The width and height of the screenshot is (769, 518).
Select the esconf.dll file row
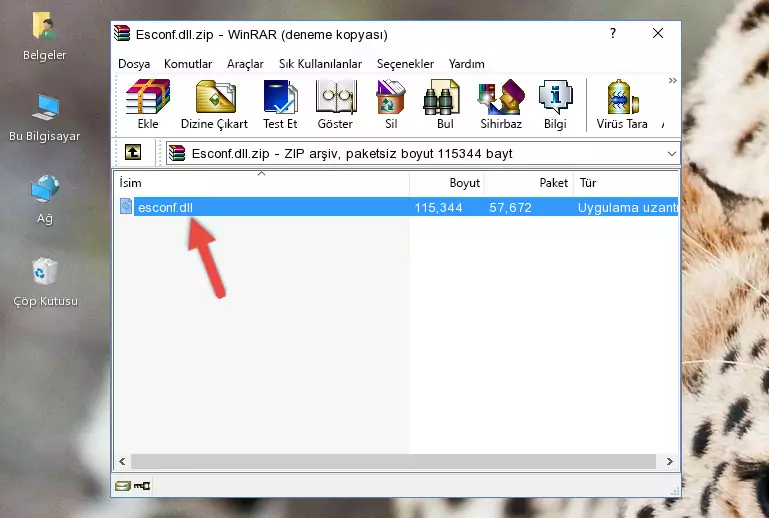(398, 207)
